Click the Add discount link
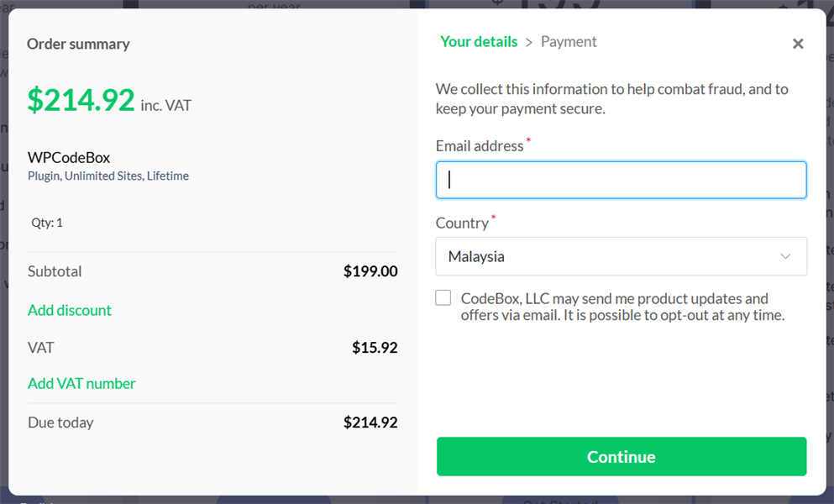This screenshot has width=834, height=504. (x=70, y=310)
